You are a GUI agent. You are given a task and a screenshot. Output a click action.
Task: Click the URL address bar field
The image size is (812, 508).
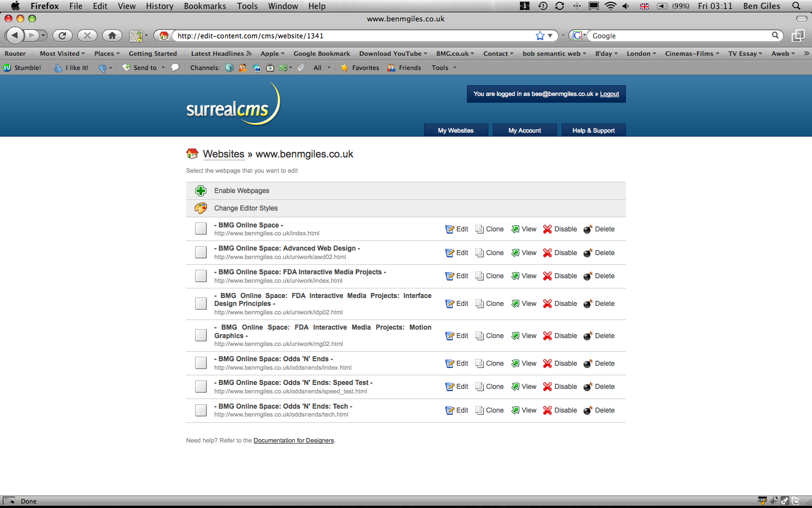point(355,36)
